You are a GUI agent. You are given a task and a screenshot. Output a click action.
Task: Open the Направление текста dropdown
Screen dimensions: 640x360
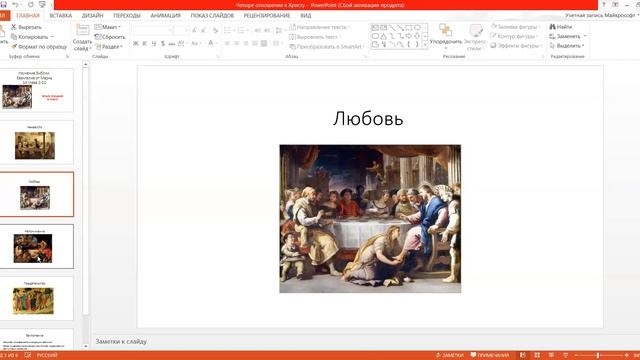coord(320,27)
